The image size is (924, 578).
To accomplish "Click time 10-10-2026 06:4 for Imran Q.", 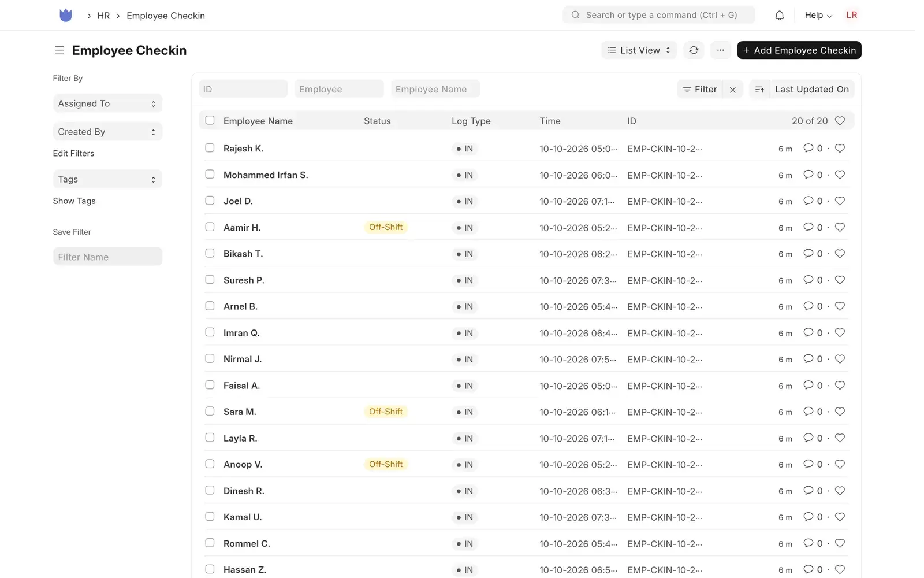I will [x=579, y=334].
